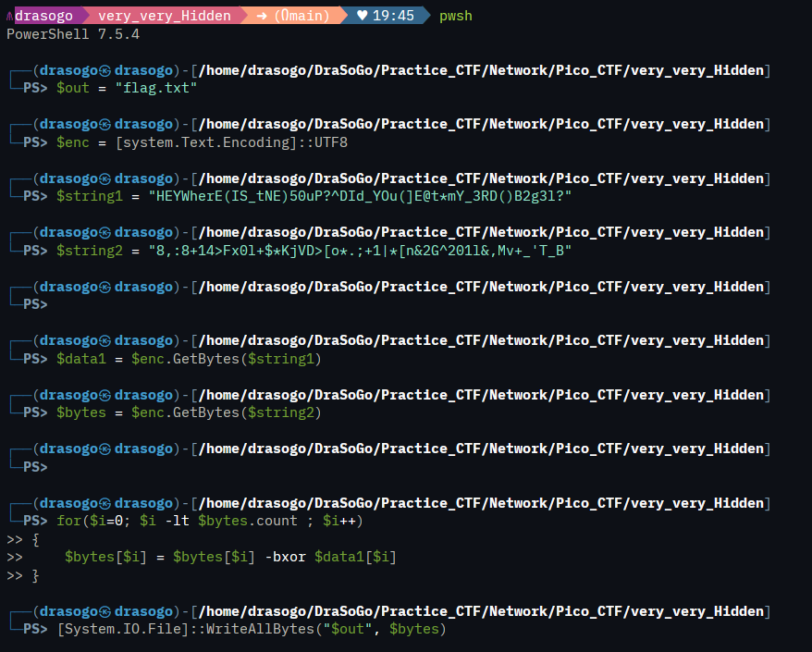Click the "flag.txt" string value
This screenshot has height=652, width=812.
(156, 88)
